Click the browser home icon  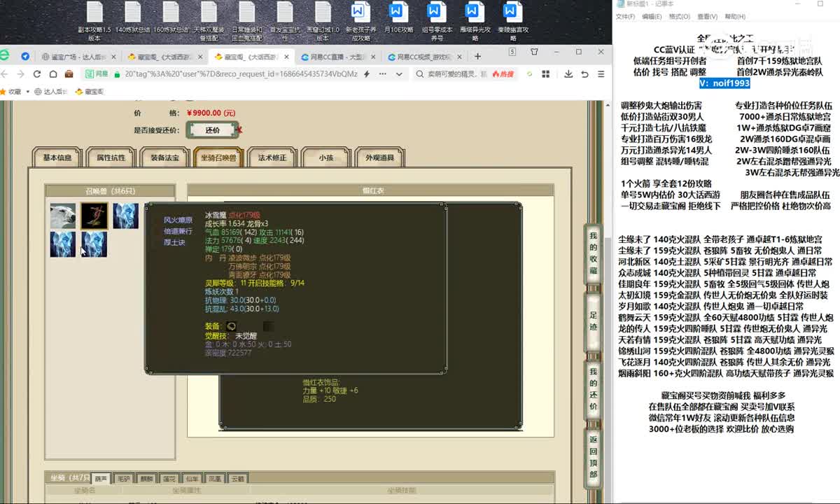tap(53, 74)
